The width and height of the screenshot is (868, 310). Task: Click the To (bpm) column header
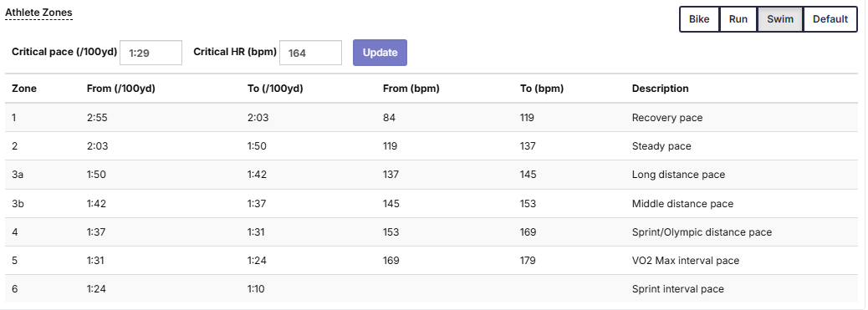click(542, 89)
